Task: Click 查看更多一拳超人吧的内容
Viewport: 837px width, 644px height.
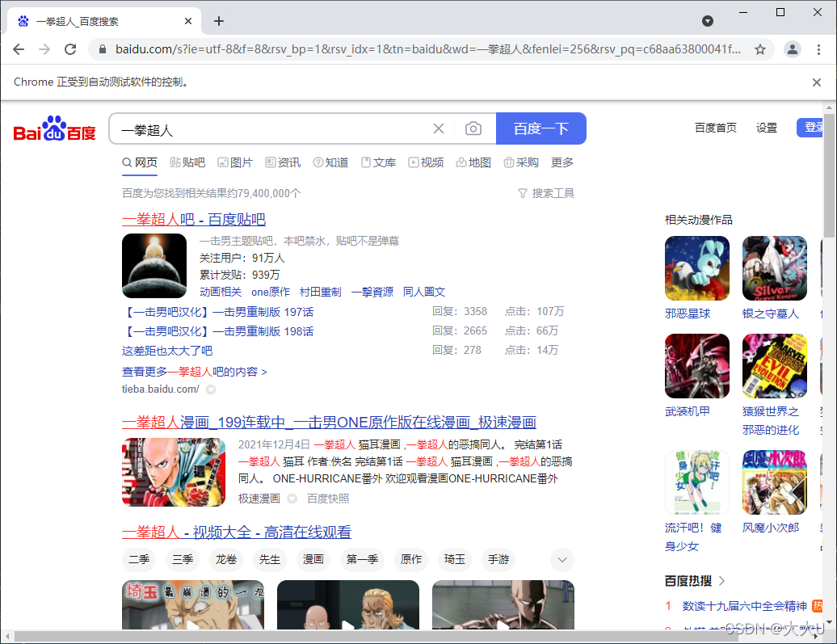Action: pyautogui.click(x=194, y=372)
